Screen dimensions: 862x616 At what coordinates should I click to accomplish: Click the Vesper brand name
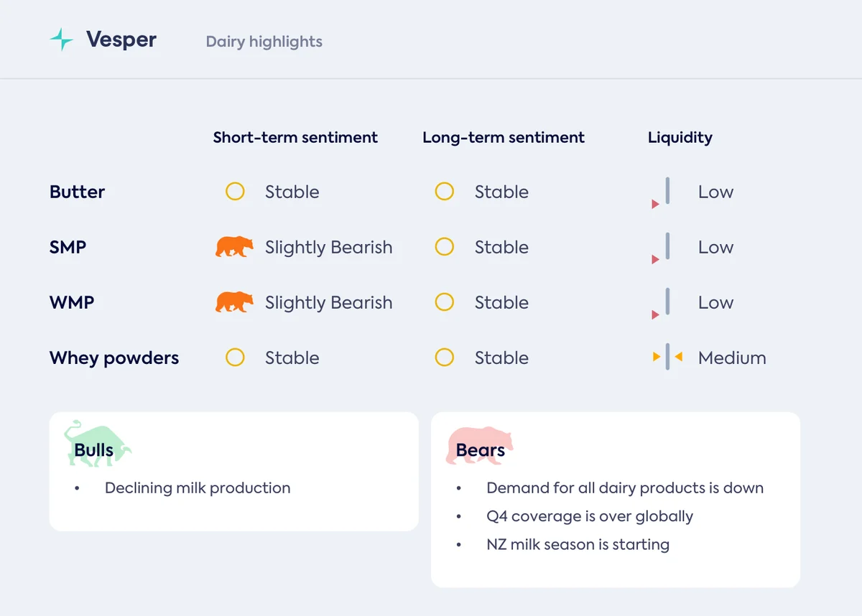(x=121, y=39)
